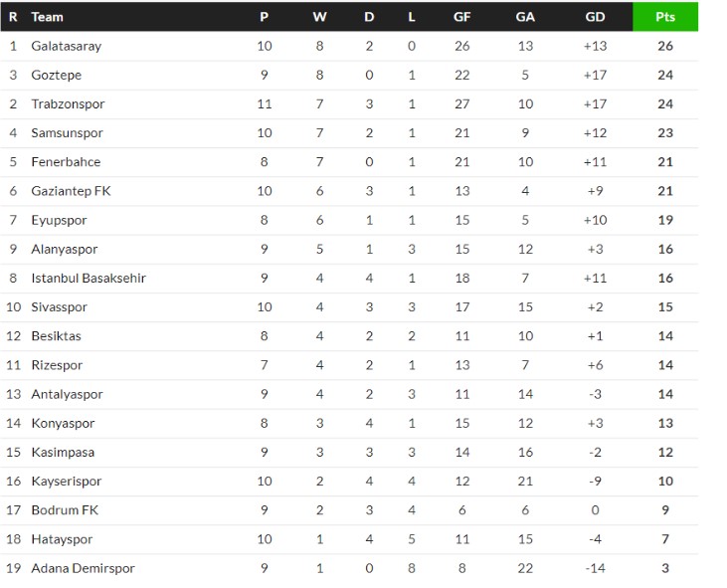
Task: Select Istanbul Basaksehir in the table
Action: click(89, 278)
